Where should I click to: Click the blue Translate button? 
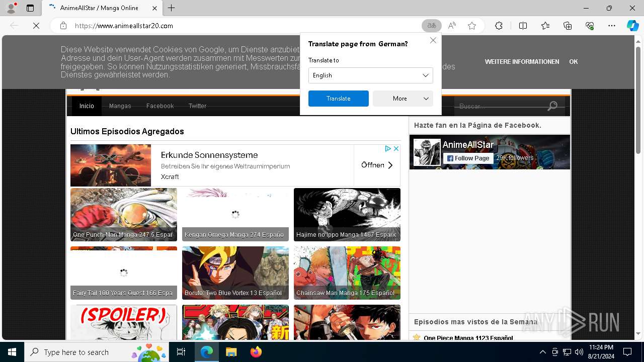pyautogui.click(x=338, y=99)
